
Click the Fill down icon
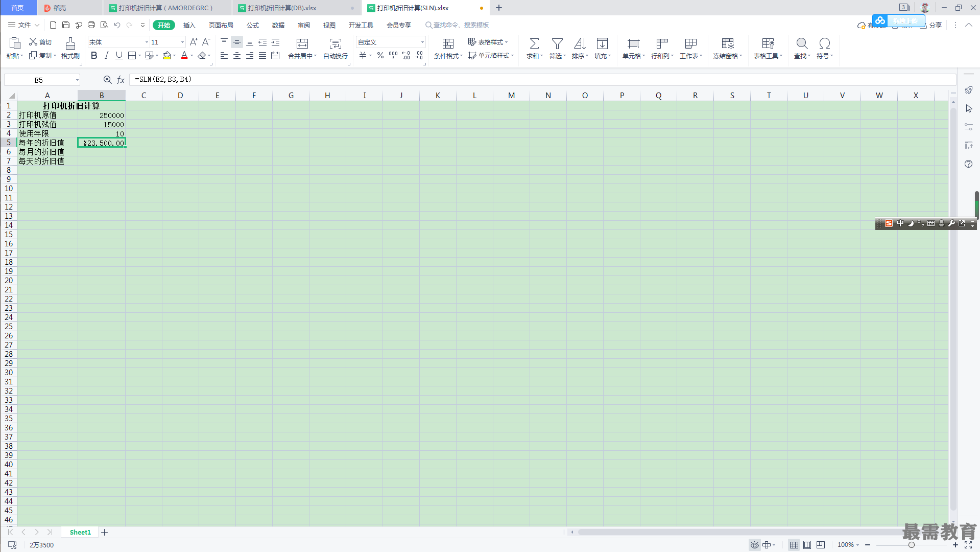point(602,43)
